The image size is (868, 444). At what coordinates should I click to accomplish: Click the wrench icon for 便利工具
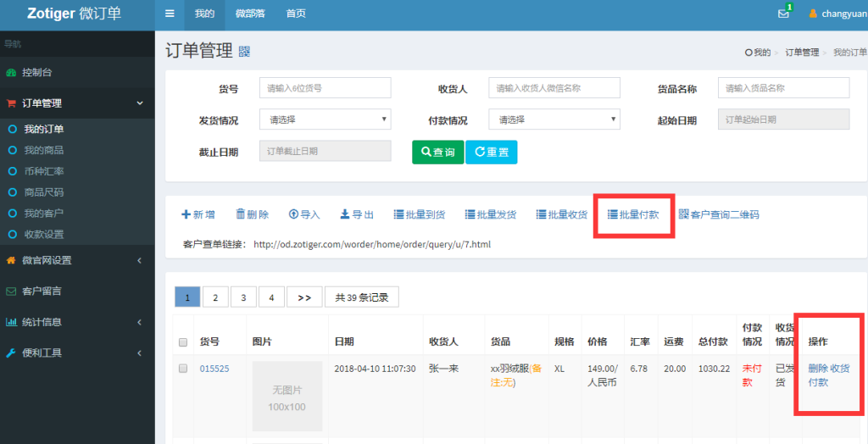point(11,352)
